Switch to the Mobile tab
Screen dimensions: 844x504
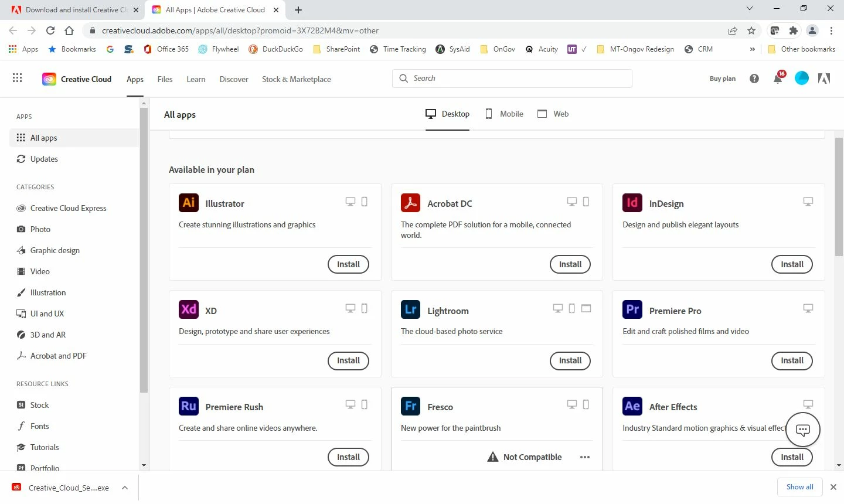tap(504, 114)
